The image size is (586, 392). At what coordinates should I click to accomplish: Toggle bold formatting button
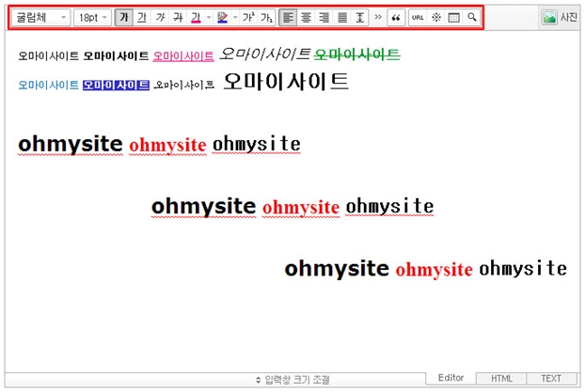[124, 18]
